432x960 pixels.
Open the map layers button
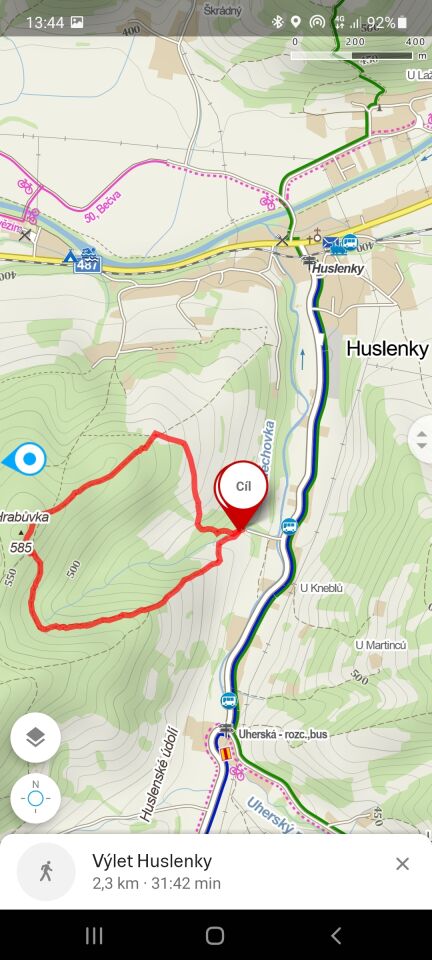coord(35,737)
